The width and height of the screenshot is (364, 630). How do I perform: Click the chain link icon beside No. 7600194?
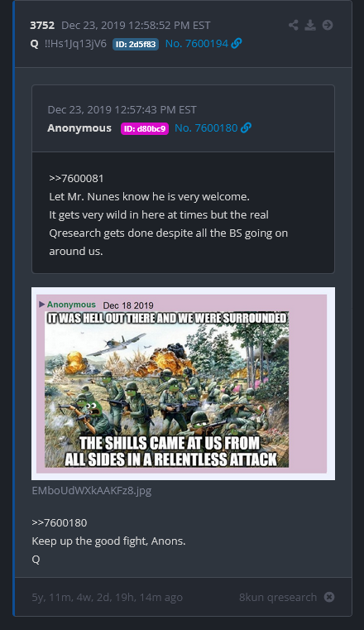pos(237,43)
